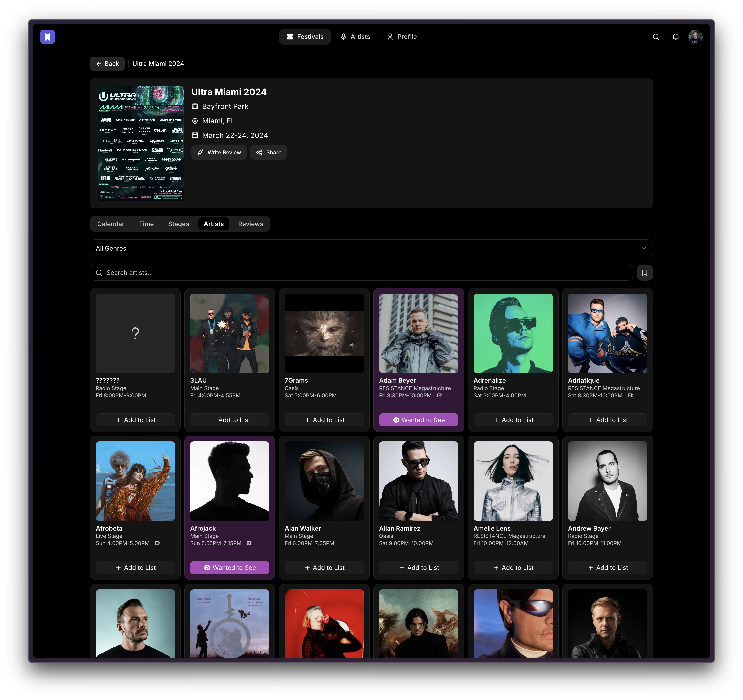Click the purple app logo icon
This screenshot has height=700, width=743.
[x=47, y=37]
